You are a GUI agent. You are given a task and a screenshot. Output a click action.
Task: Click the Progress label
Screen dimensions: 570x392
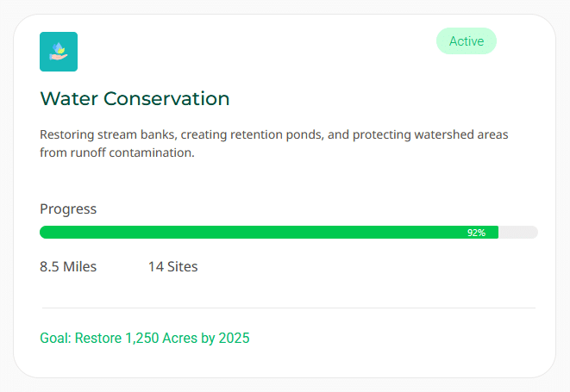click(68, 209)
